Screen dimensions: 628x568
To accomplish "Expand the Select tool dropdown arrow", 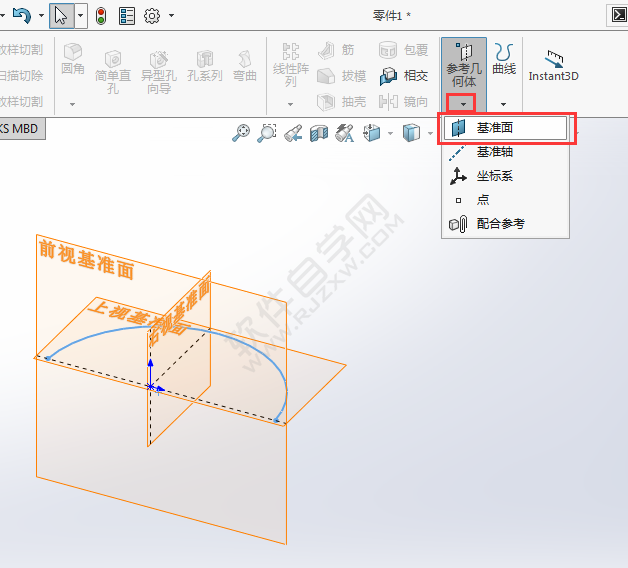I will 81,16.
